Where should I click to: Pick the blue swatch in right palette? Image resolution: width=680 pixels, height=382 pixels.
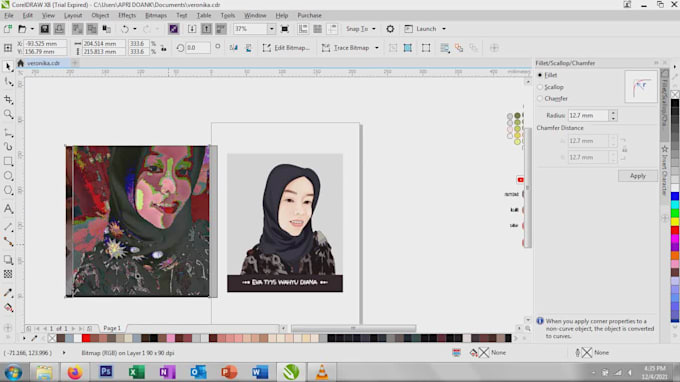(675, 196)
